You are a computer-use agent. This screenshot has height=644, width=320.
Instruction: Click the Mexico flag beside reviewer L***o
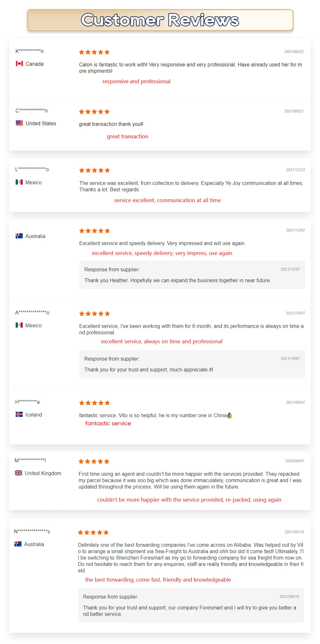coord(19,182)
